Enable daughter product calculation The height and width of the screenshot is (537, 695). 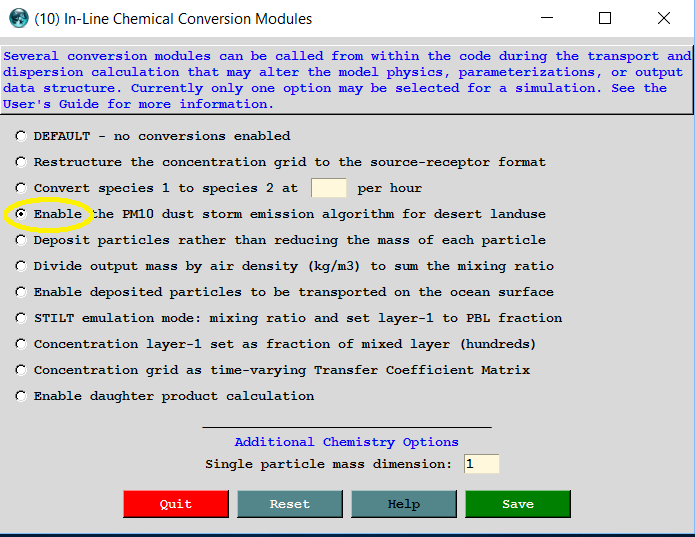point(21,396)
